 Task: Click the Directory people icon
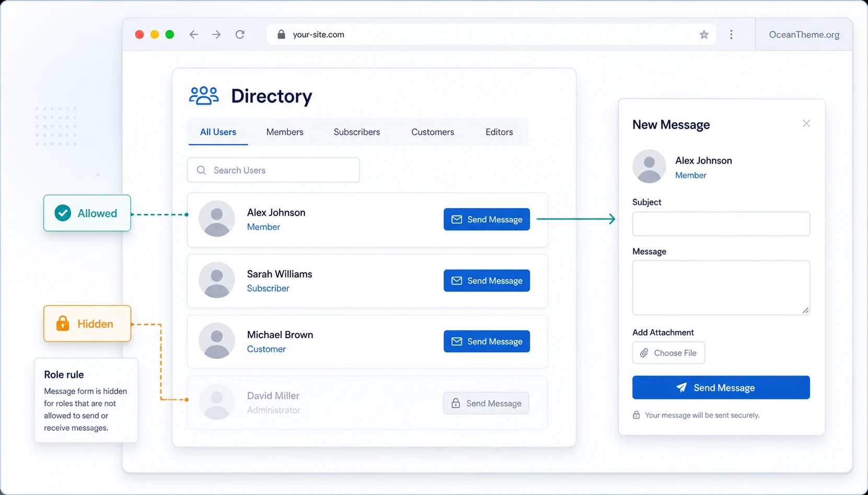click(x=204, y=96)
